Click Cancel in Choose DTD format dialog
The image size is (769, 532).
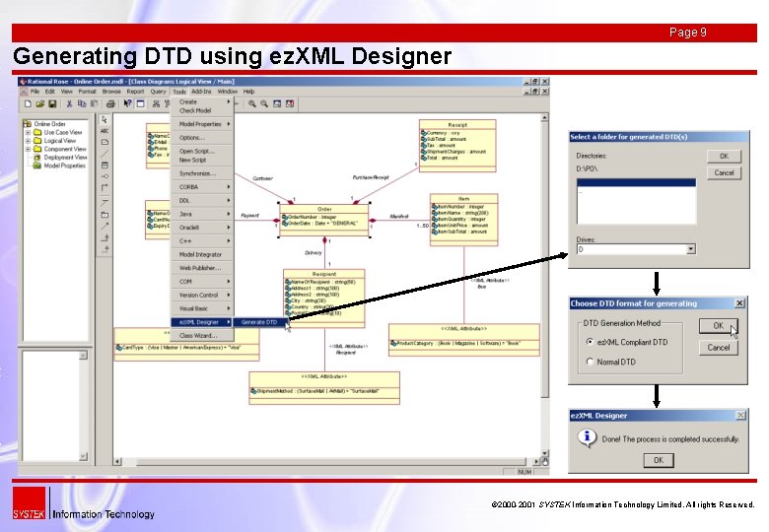(x=719, y=348)
